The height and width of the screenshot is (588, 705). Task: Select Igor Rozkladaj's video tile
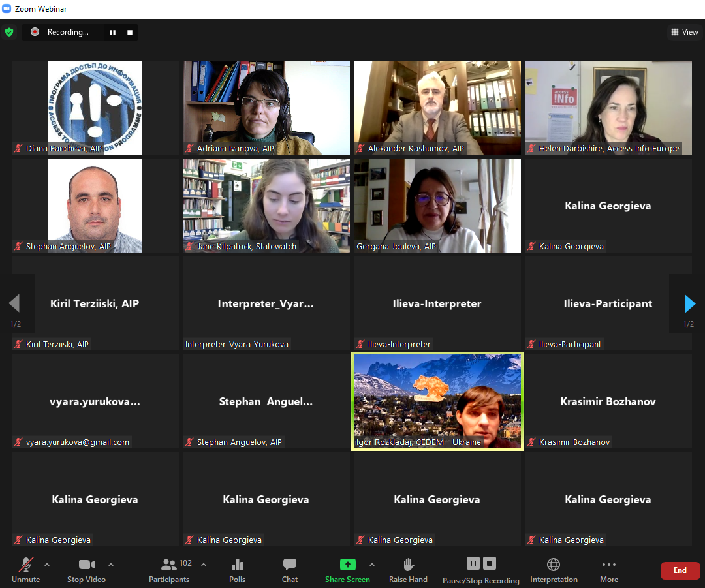tap(437, 401)
